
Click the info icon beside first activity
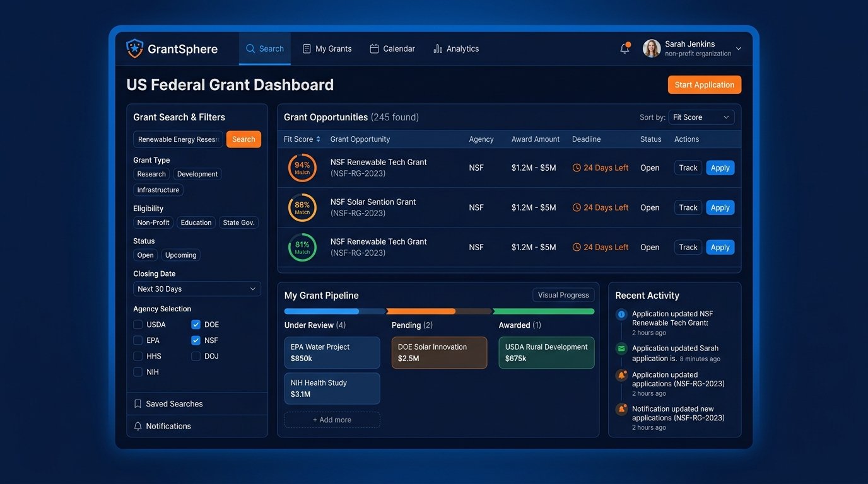[x=621, y=314]
